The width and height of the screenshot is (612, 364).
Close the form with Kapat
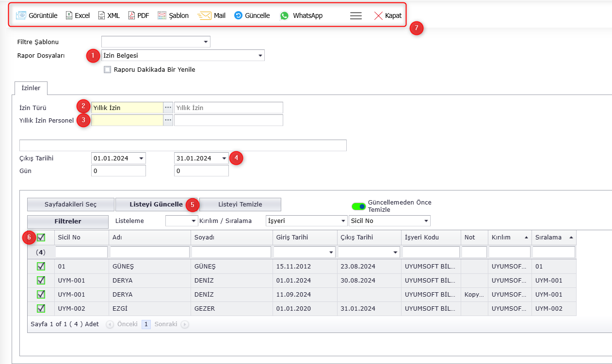point(387,16)
